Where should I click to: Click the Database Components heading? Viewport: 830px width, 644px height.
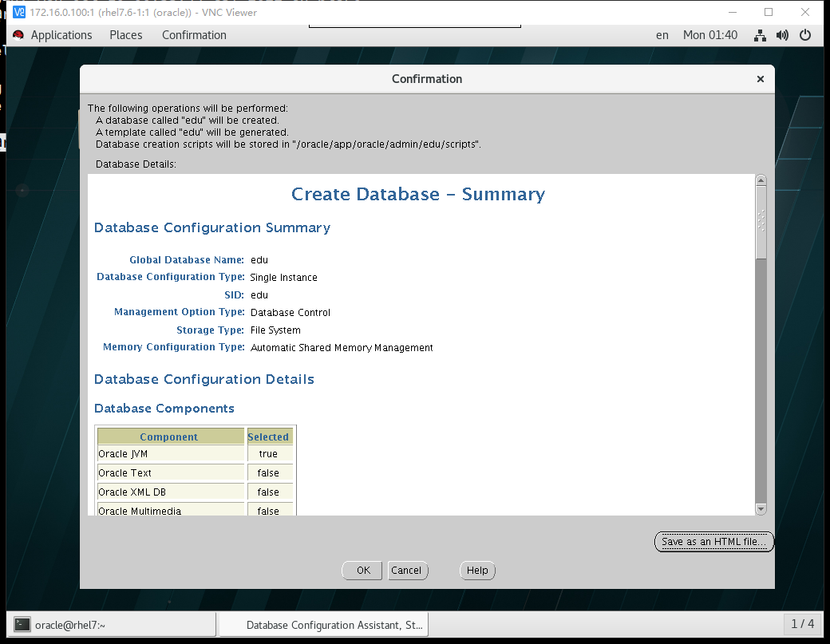(164, 409)
